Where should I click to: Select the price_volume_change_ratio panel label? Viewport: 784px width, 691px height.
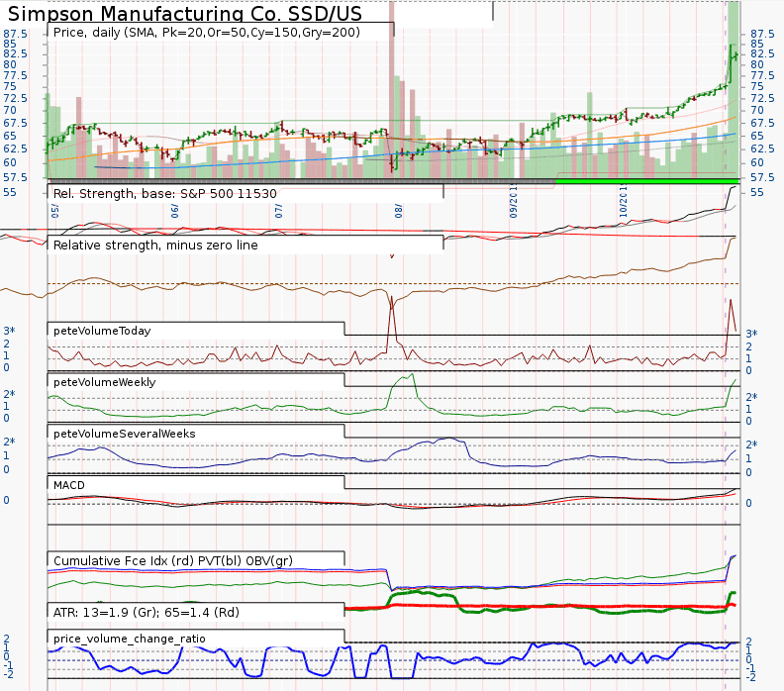[x=130, y=639]
